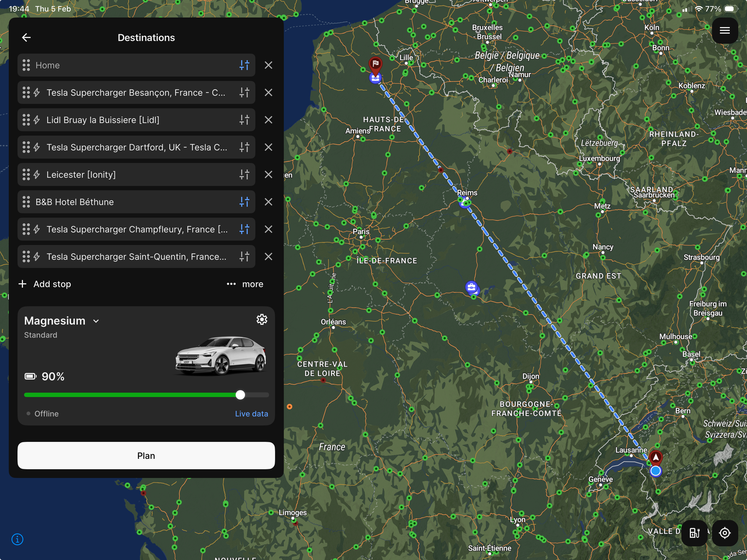The height and width of the screenshot is (560, 747).
Task: Open stop settings for B&B Hotel Béthune
Action: pos(244,202)
